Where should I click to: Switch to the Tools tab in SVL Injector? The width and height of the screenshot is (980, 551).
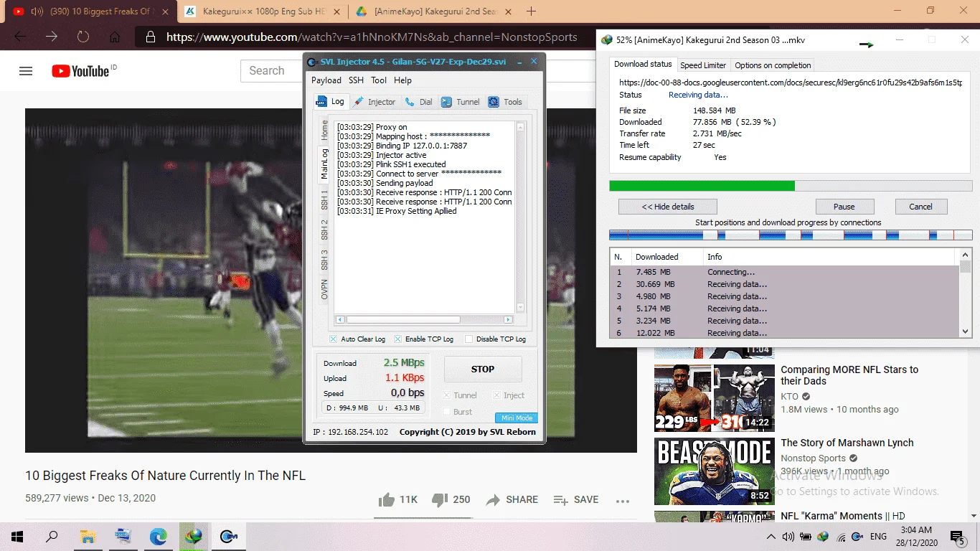click(x=505, y=102)
